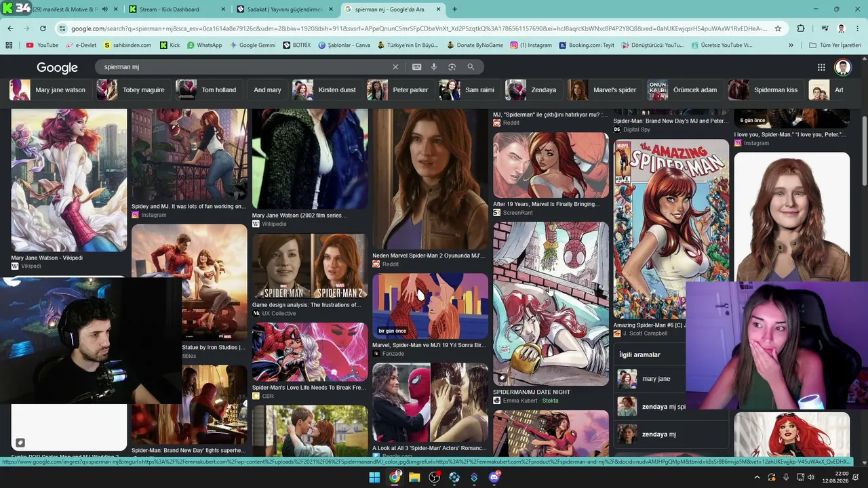Clear the Google search box text
Image resolution: width=868 pixels, height=488 pixels.
[395, 67]
